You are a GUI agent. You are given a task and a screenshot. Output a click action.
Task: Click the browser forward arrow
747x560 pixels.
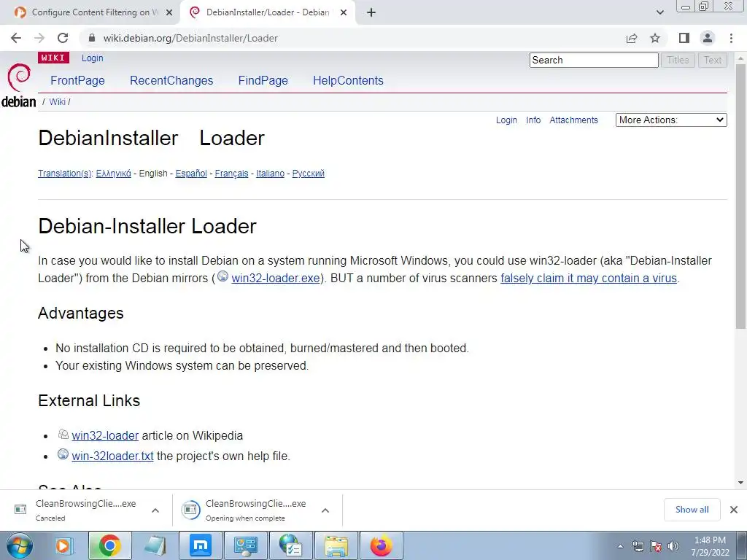click(39, 38)
